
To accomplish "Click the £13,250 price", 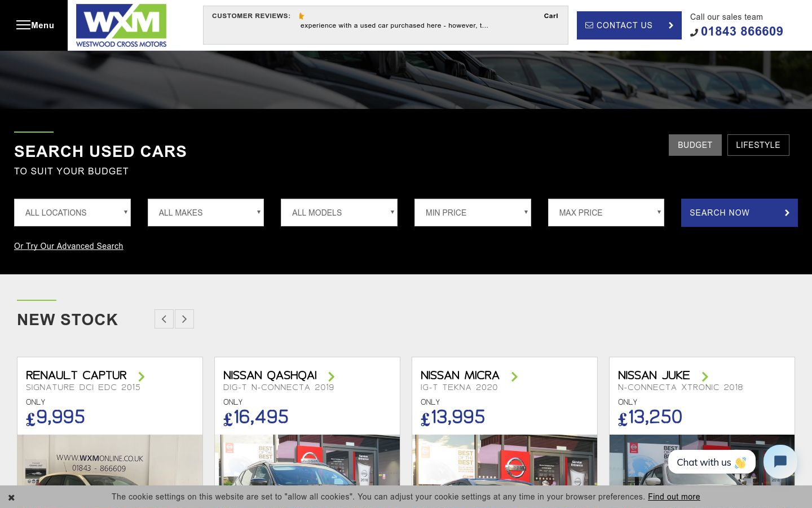I will [x=650, y=417].
